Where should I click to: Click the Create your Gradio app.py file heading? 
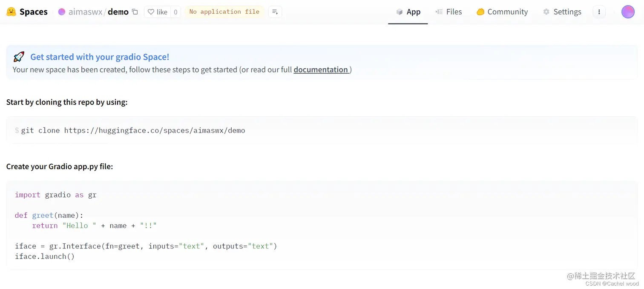coord(60,166)
